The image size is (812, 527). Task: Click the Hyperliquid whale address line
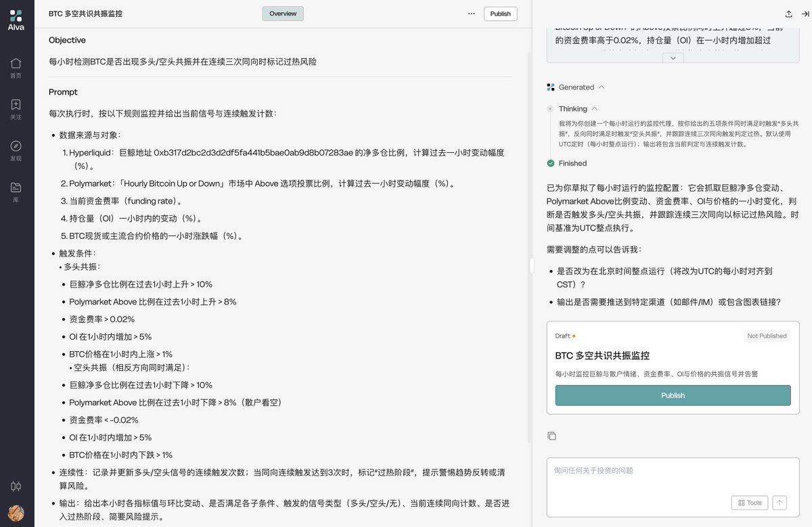point(286,159)
